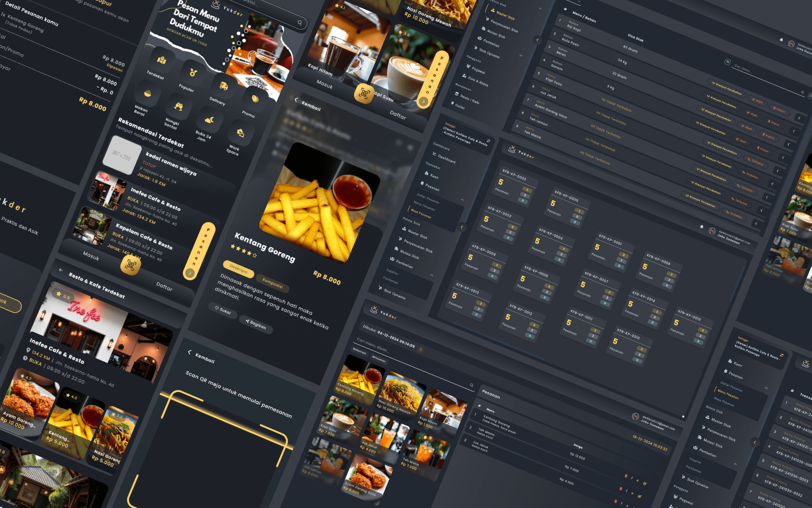The height and width of the screenshot is (508, 812).
Task: Click the edit icon in Kentang Goreng order row
Action: click(x=645, y=484)
